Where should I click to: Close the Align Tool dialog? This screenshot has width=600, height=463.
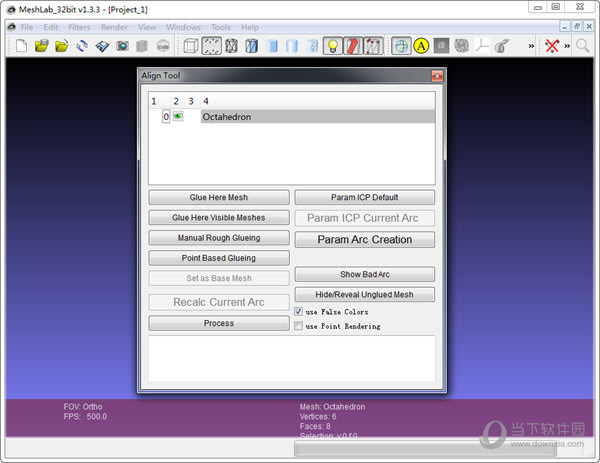click(437, 76)
